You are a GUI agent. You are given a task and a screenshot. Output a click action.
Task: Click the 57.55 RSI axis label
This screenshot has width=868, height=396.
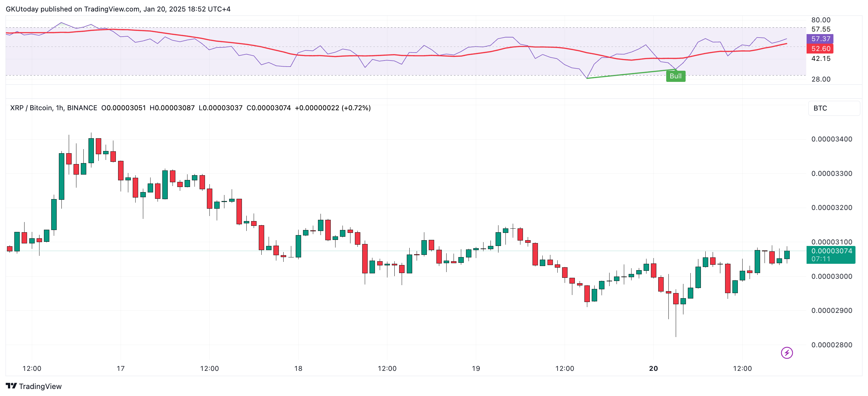821,29
